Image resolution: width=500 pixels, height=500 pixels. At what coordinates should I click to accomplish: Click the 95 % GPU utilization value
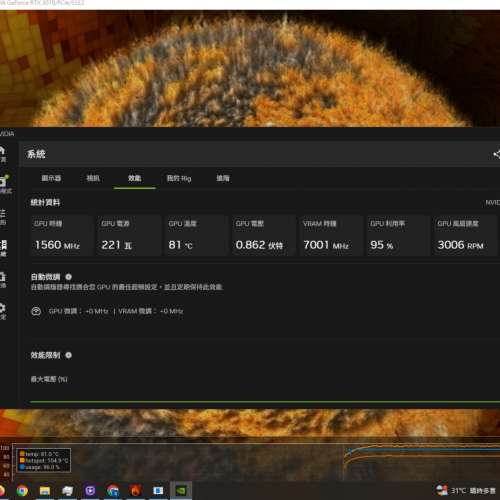tap(382, 245)
